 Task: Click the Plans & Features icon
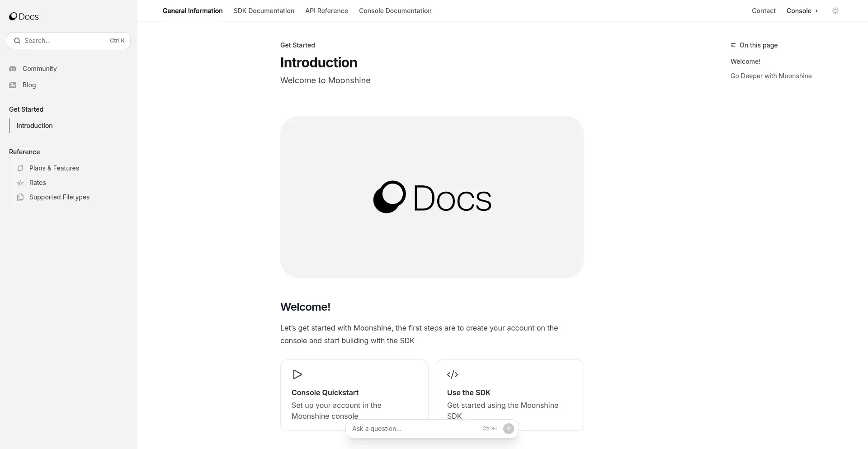[x=20, y=168]
